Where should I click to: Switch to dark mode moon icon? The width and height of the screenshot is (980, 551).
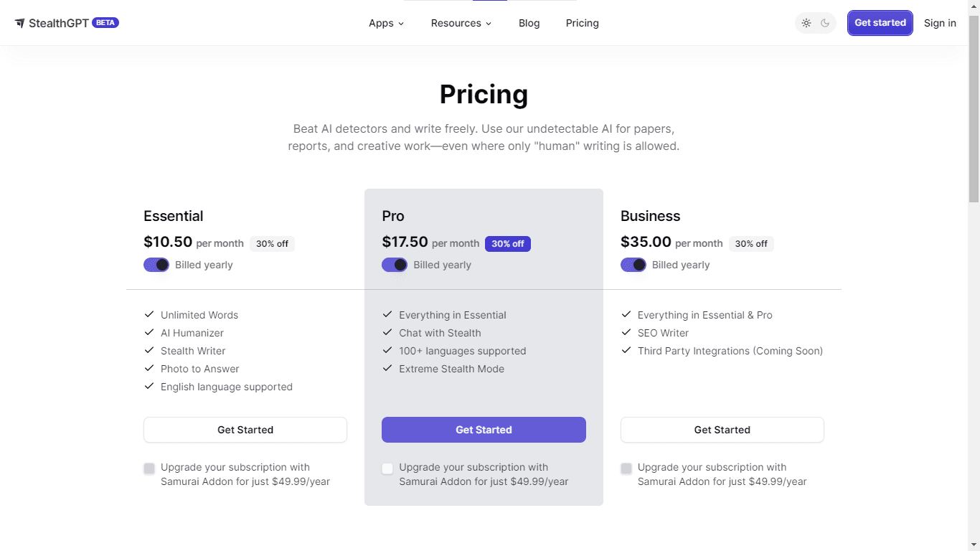coord(825,23)
